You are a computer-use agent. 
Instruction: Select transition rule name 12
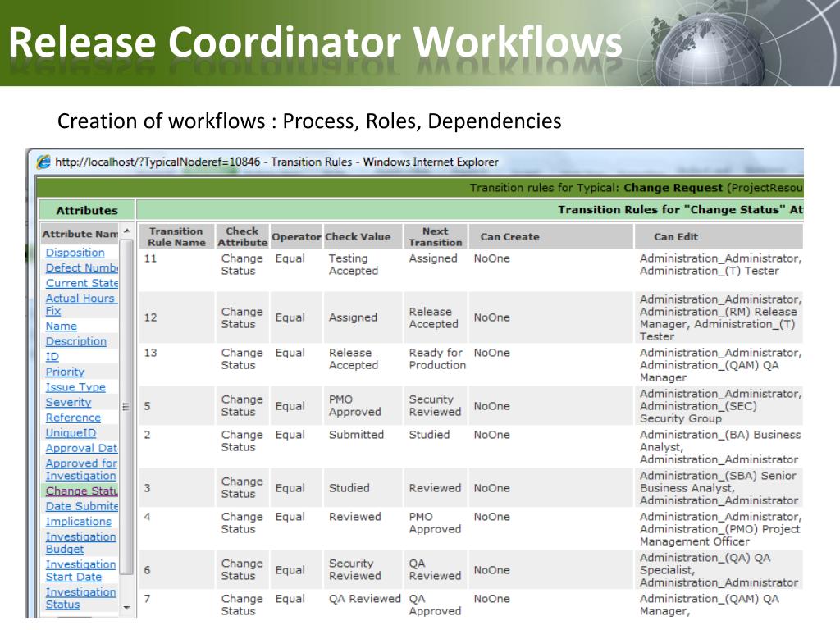[x=151, y=317]
